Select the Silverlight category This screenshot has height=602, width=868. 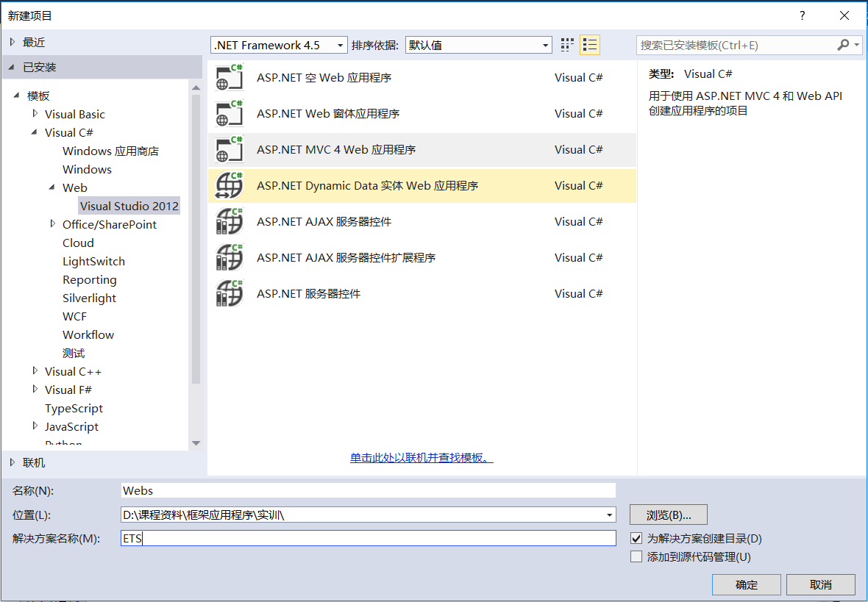pyautogui.click(x=89, y=298)
